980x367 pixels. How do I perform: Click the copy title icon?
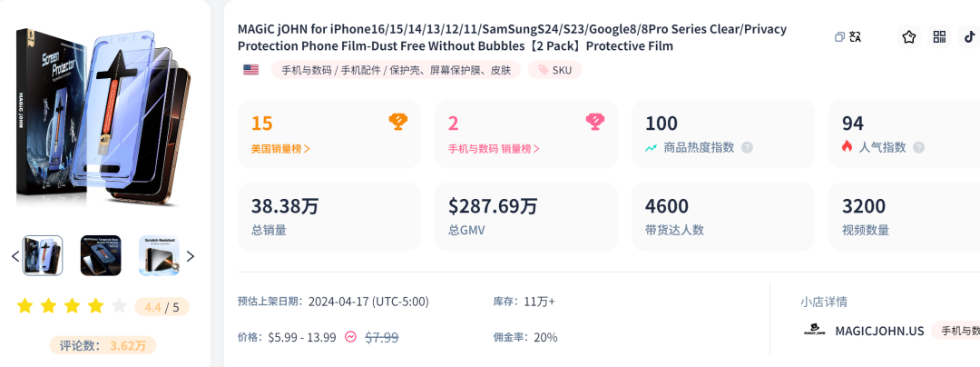click(839, 37)
